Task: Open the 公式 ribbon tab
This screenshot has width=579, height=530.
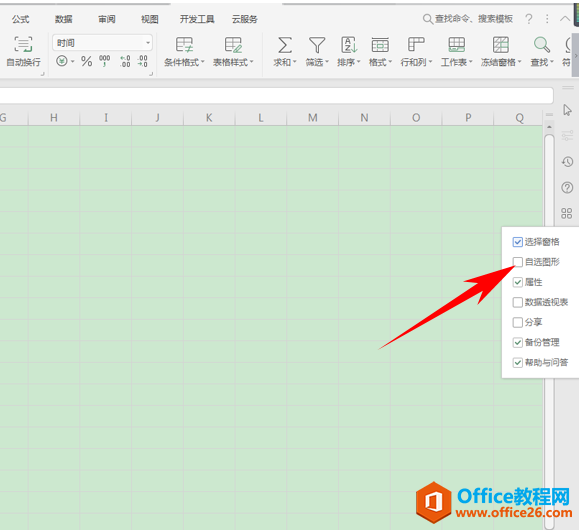Action: click(x=20, y=19)
